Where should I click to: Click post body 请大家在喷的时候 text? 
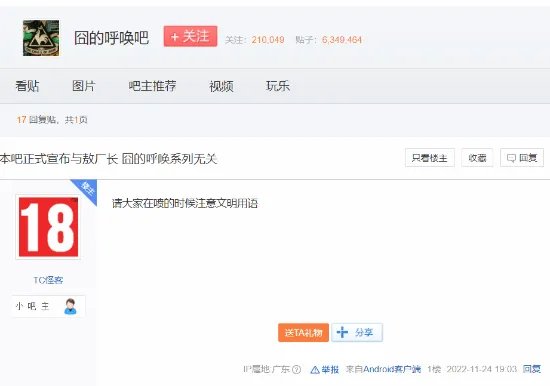(185, 203)
